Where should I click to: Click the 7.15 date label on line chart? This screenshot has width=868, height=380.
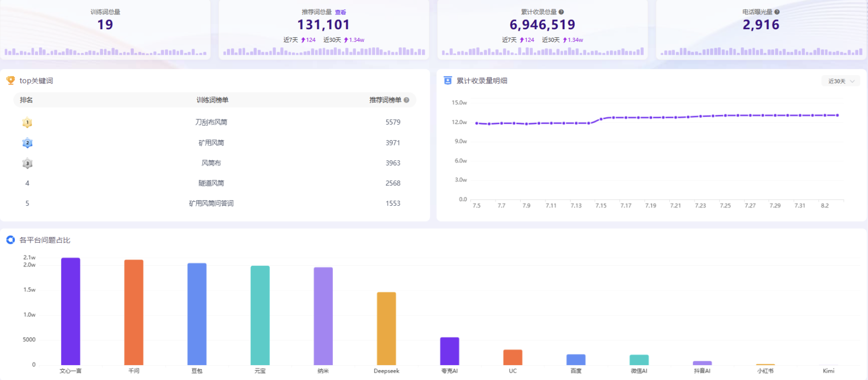[x=601, y=205]
